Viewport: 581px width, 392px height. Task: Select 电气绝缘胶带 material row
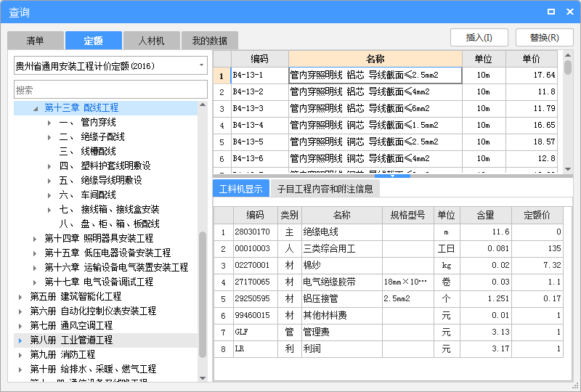(x=389, y=282)
